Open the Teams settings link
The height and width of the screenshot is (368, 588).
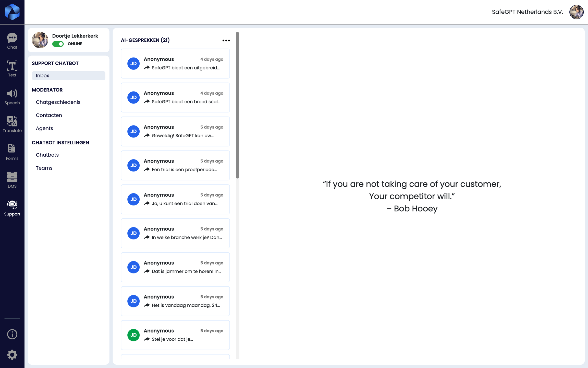[x=44, y=168]
